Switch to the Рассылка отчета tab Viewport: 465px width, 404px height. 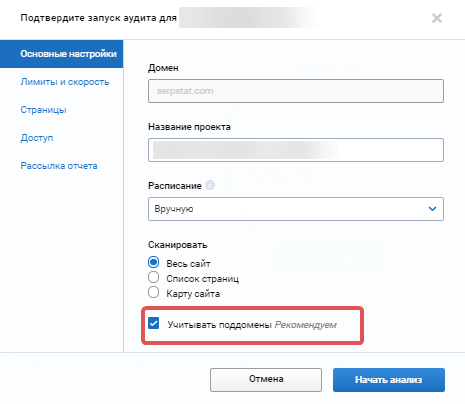pos(59,166)
